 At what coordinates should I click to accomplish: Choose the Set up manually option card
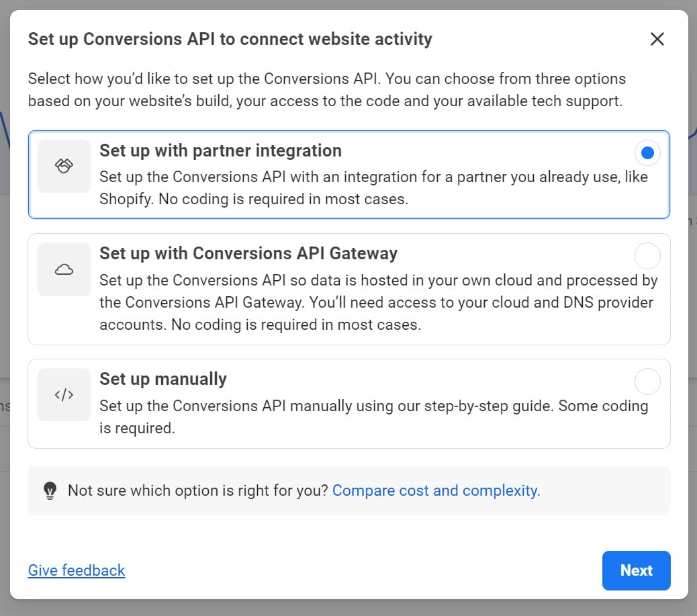click(x=348, y=396)
